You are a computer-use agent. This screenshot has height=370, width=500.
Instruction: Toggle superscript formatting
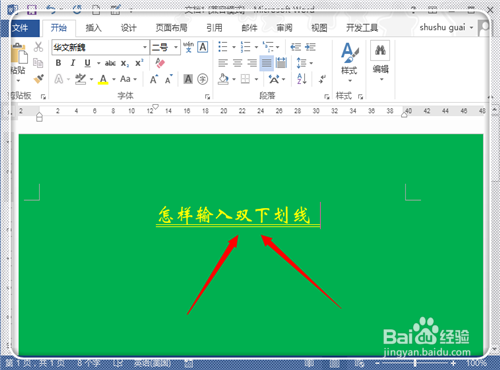point(139,63)
